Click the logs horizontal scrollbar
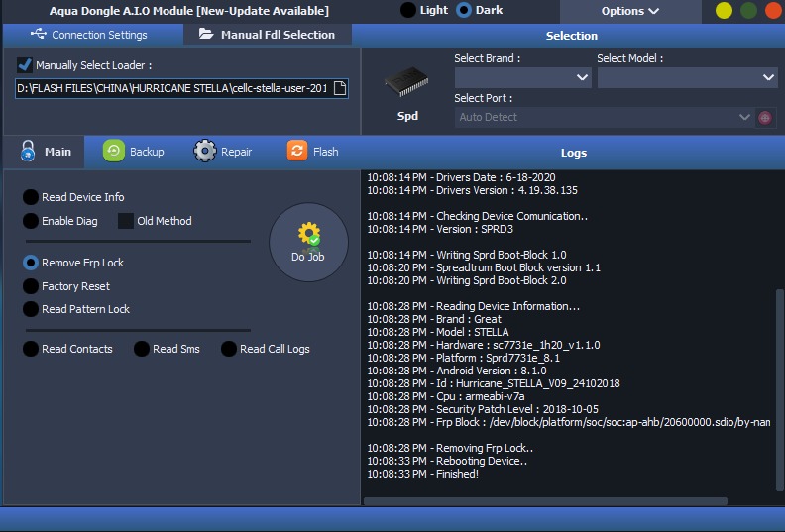This screenshot has width=785, height=532. pyautogui.click(x=545, y=500)
